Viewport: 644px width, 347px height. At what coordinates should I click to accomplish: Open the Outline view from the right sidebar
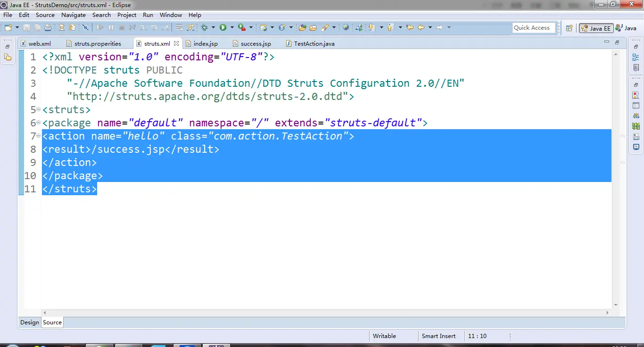tap(636, 58)
